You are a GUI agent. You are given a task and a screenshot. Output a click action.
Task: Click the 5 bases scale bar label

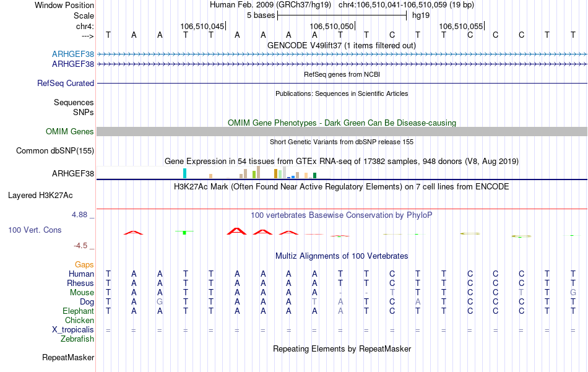coord(261,15)
